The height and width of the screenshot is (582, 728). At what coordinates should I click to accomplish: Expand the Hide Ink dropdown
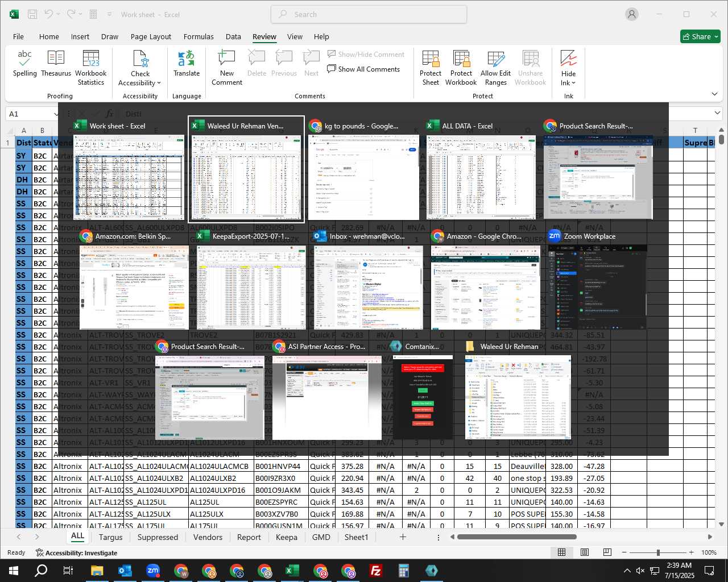[x=573, y=83]
